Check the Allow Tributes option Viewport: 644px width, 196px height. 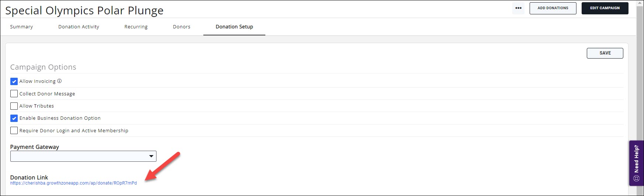click(14, 106)
